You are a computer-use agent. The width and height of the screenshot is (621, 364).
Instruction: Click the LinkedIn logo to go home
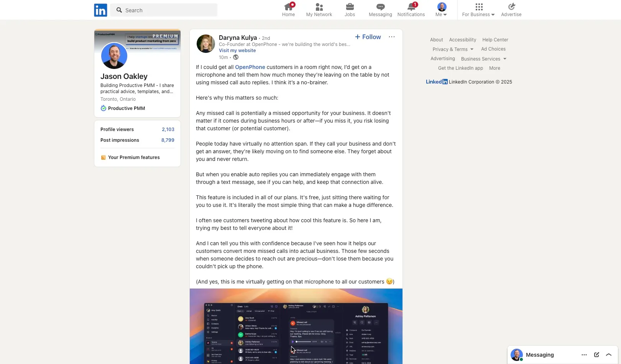(100, 10)
